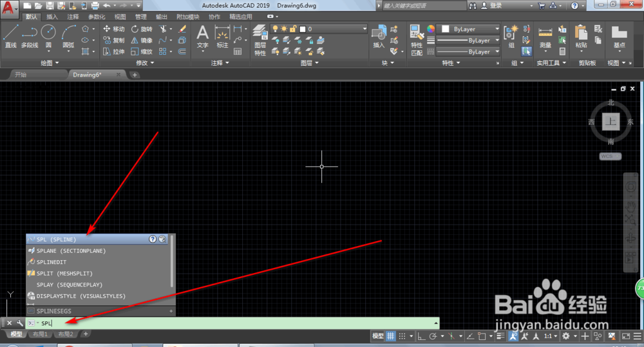Expand the 注释 (Annotation) panel

point(220,63)
